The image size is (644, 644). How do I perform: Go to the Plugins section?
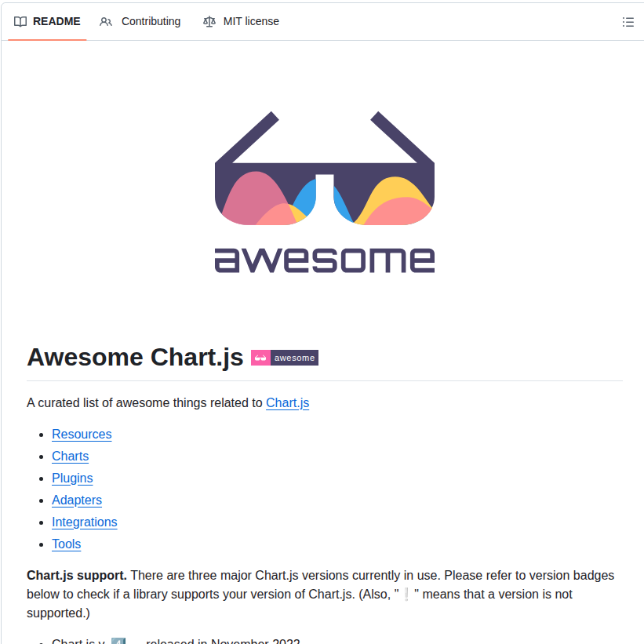(72, 478)
